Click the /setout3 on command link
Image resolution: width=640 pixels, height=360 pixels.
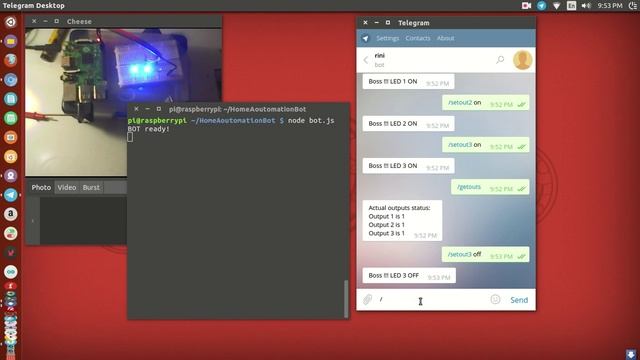[x=460, y=144]
